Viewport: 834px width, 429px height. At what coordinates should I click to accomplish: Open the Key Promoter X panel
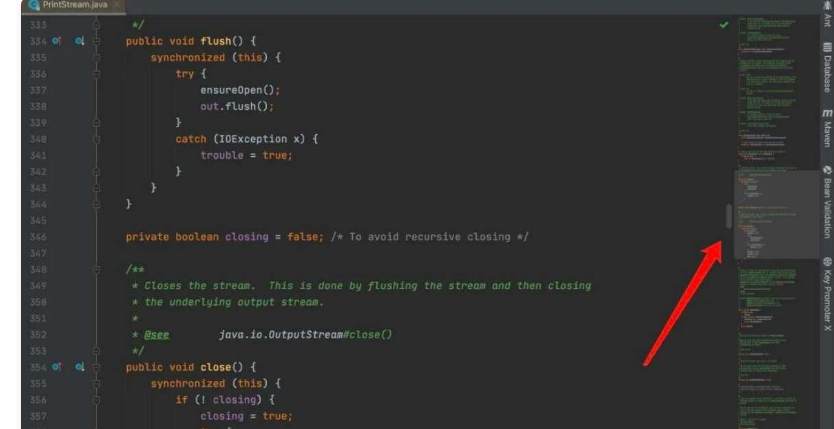(826, 294)
